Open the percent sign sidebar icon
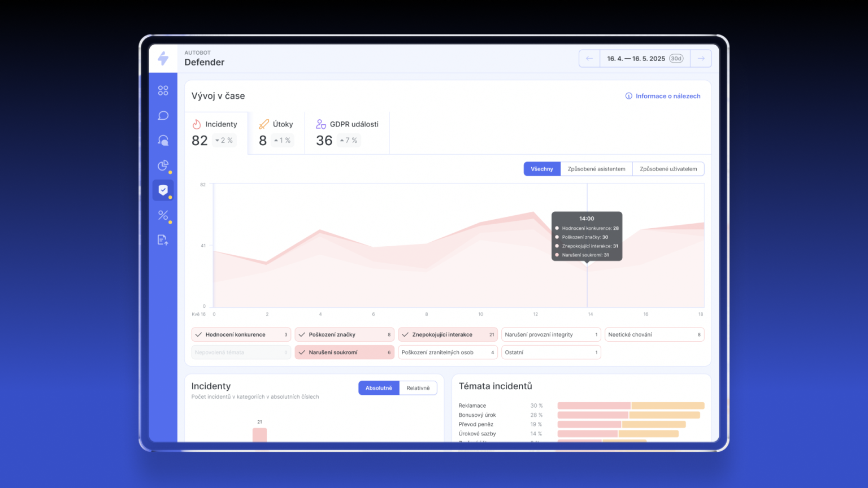This screenshot has height=488, width=868. pyautogui.click(x=163, y=215)
